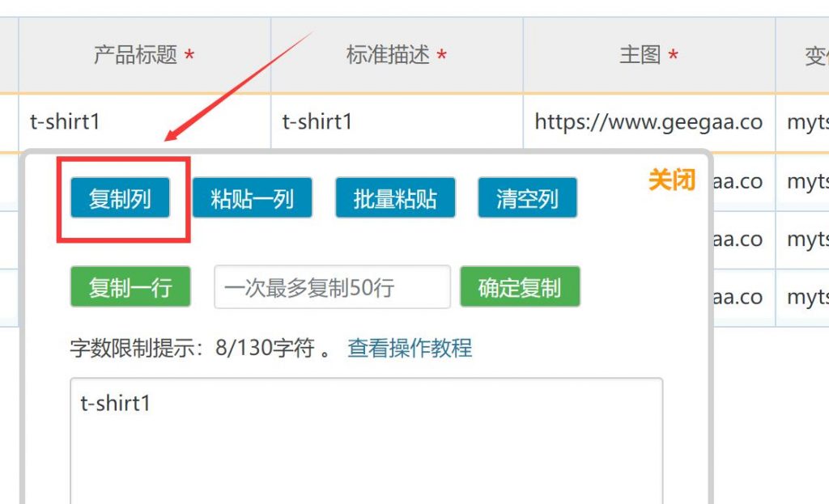Image resolution: width=829 pixels, height=504 pixels.
Task: Click the 复制列 button
Action: pyautogui.click(x=120, y=198)
